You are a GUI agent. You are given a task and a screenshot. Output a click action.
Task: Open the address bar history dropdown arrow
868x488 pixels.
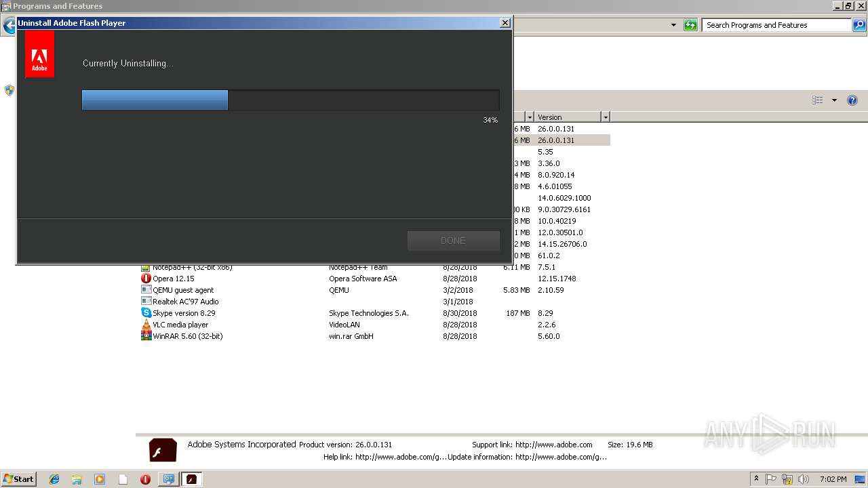click(673, 25)
